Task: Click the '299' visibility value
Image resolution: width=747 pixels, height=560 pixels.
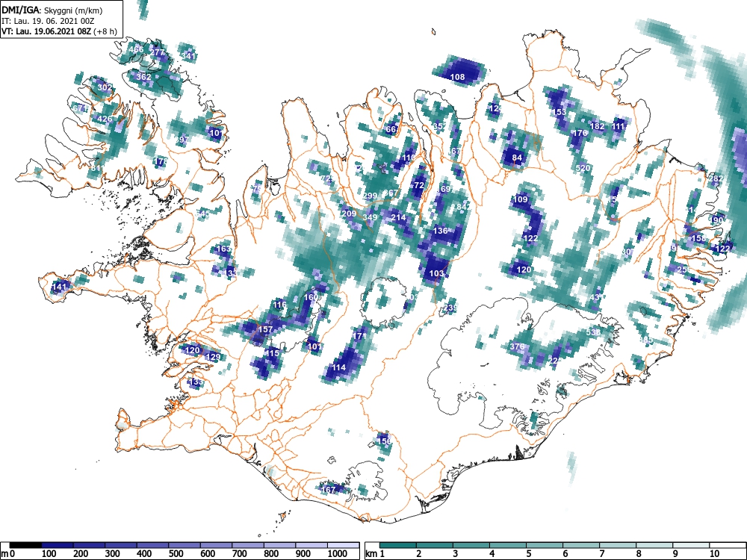Action: click(370, 196)
